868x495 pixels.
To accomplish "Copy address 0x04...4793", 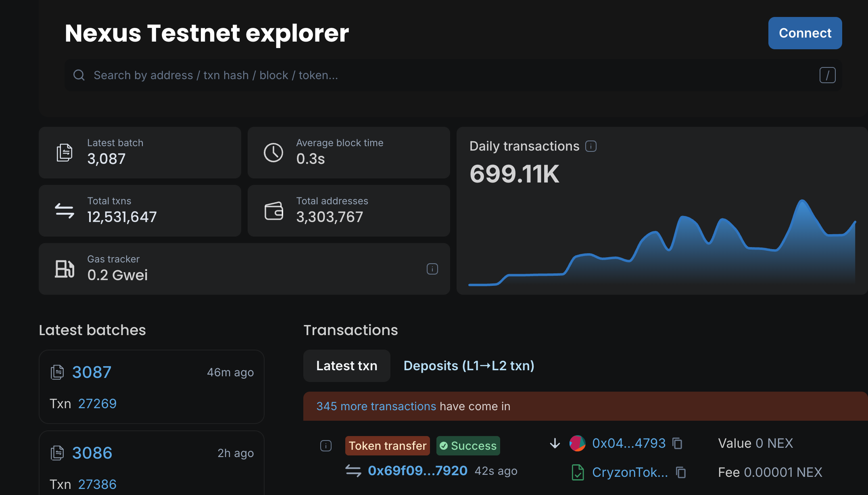I will click(677, 443).
